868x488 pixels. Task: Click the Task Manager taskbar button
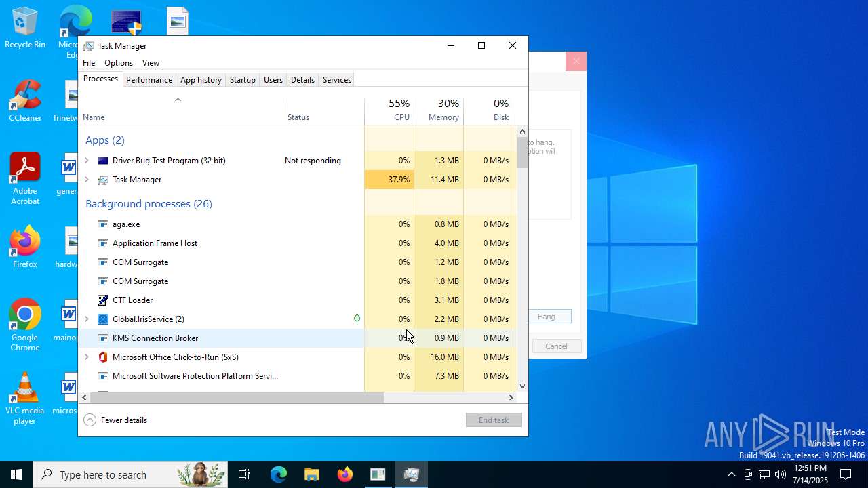tap(411, 474)
